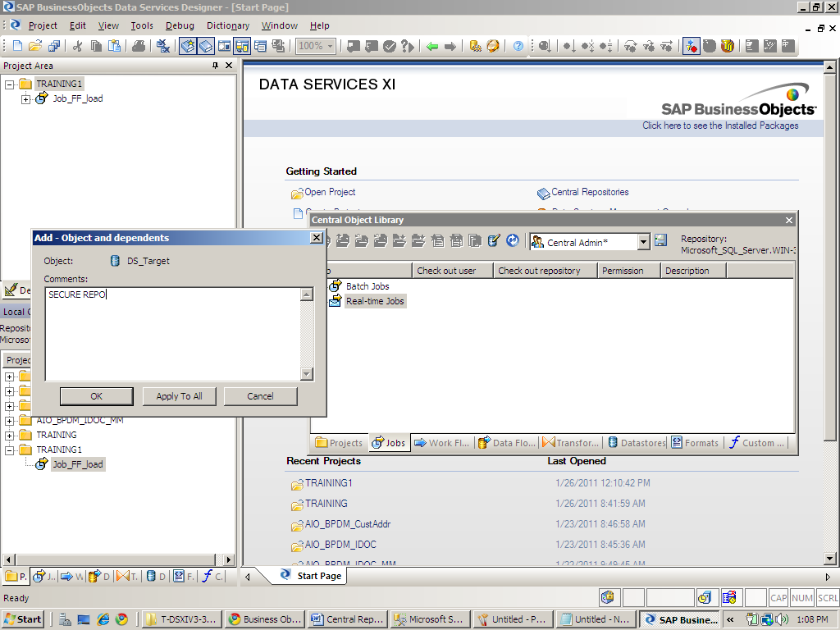Image resolution: width=840 pixels, height=630 pixels.
Task: Switch to the Transforms tab in Central Object Library
Action: pos(572,443)
